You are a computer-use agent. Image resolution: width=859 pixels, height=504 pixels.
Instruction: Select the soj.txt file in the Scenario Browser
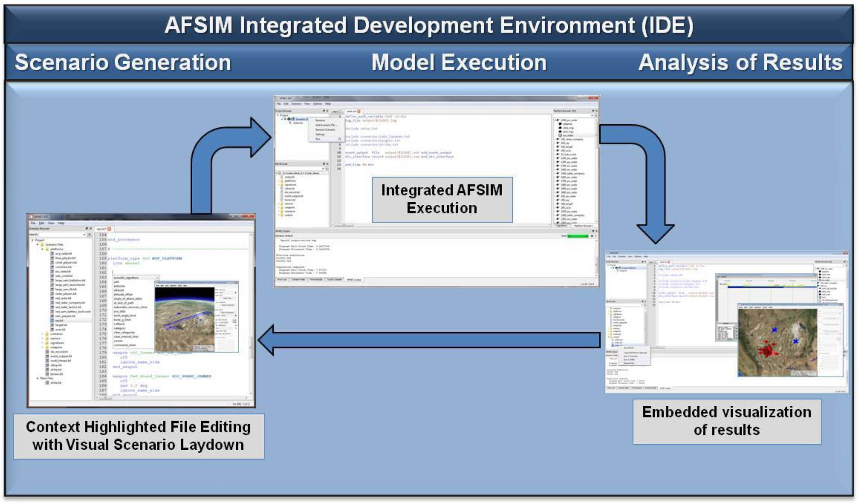pyautogui.click(x=59, y=321)
